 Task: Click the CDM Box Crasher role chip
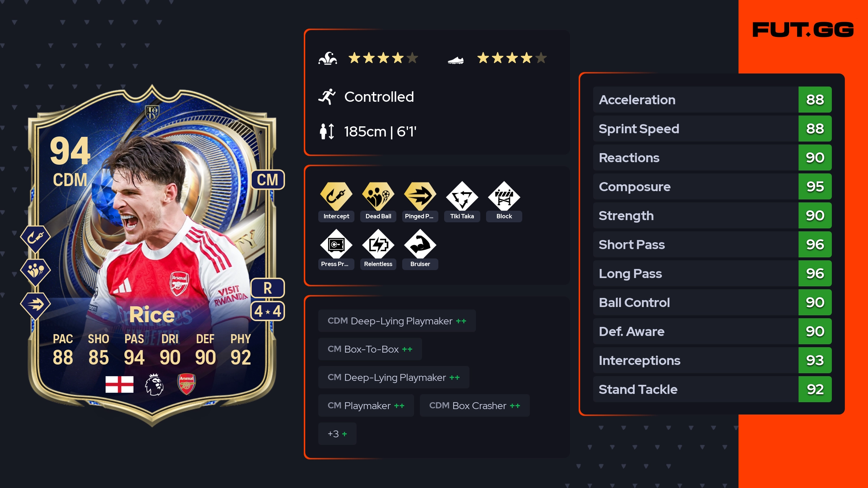[475, 405]
